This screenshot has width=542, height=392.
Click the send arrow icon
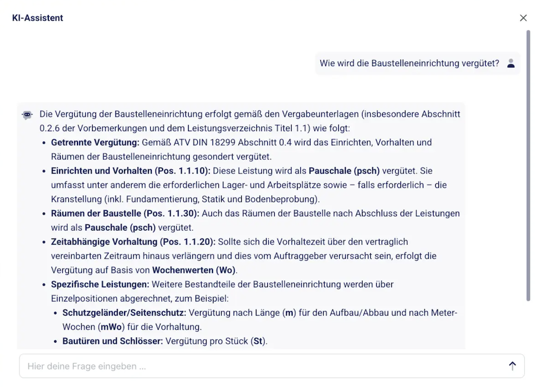[x=512, y=366]
